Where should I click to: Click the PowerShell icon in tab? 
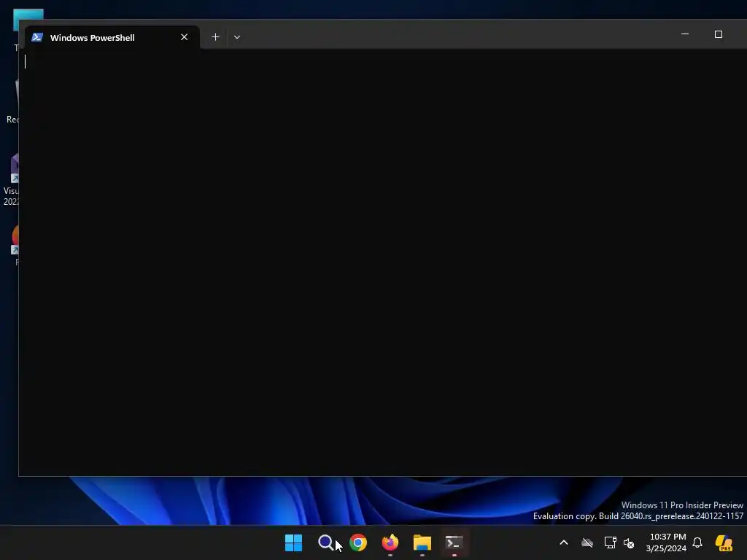[37, 37]
